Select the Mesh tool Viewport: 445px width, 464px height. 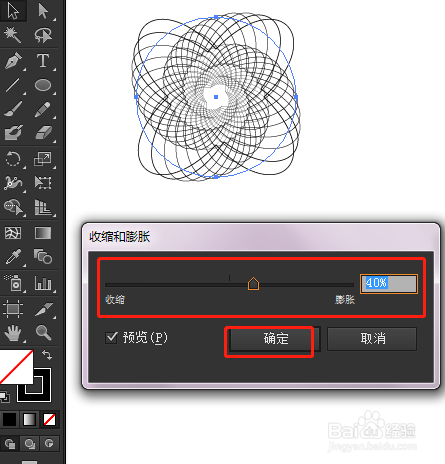[x=13, y=233]
